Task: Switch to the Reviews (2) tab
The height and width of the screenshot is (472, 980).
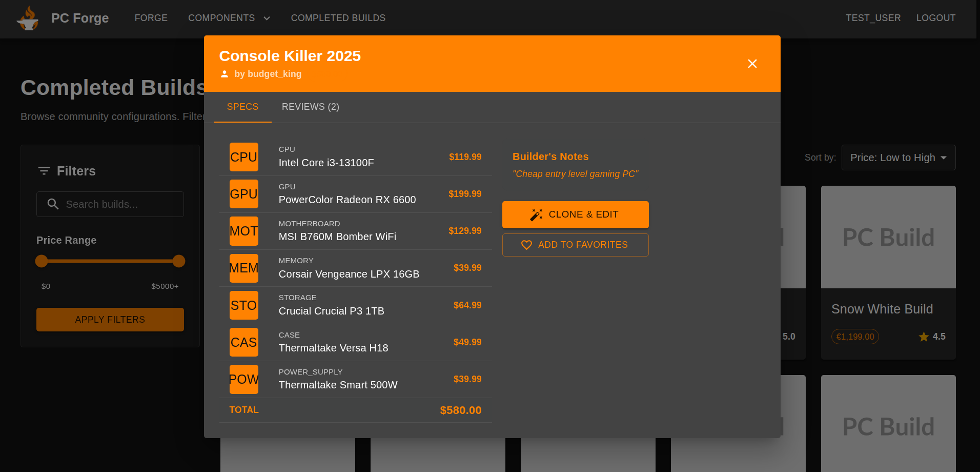Action: pos(310,107)
